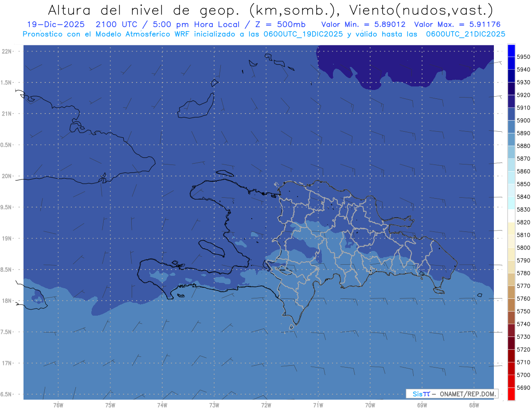
Task: Click the 75W longitude label
Action: (110, 405)
